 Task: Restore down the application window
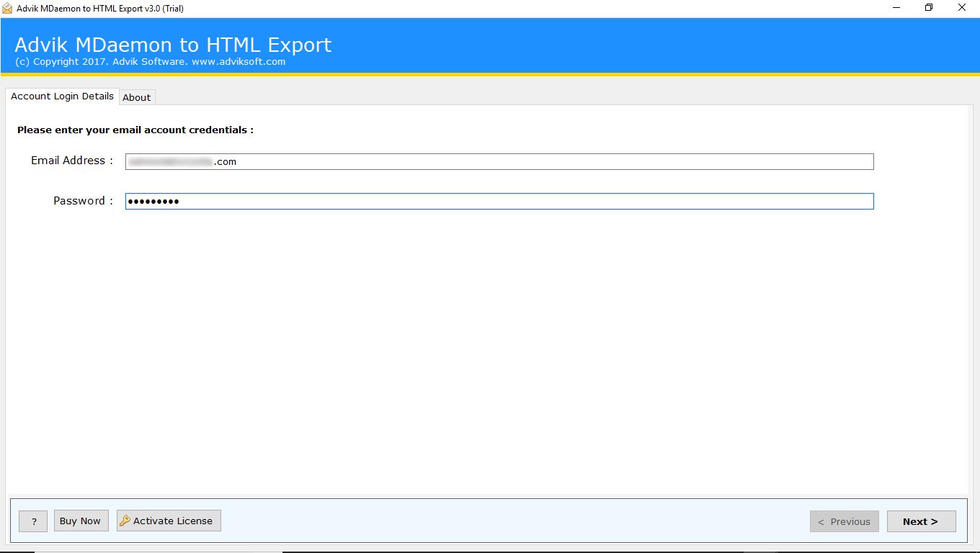pyautogui.click(x=929, y=8)
